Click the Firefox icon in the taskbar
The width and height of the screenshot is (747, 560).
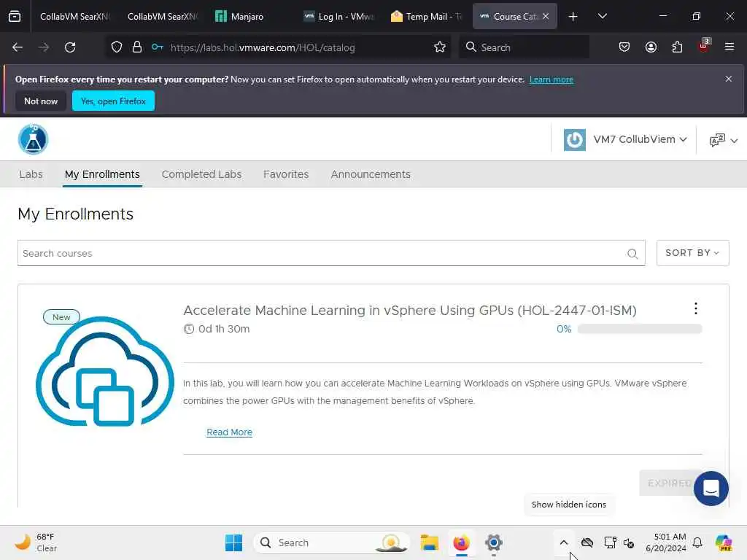(x=461, y=542)
